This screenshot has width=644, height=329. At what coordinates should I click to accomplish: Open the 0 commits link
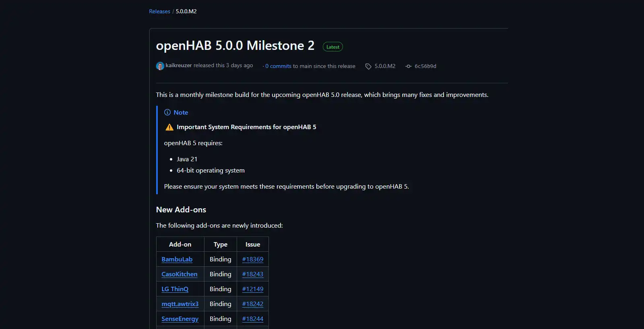[x=278, y=66]
